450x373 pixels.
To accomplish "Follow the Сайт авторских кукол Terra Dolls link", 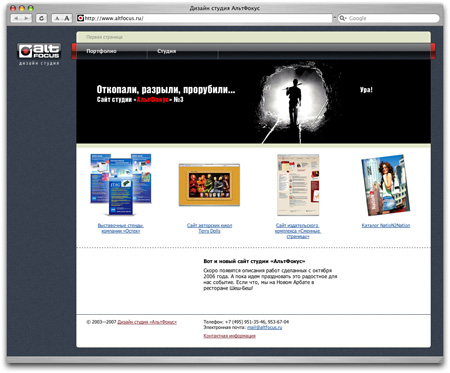I will 209,228.
